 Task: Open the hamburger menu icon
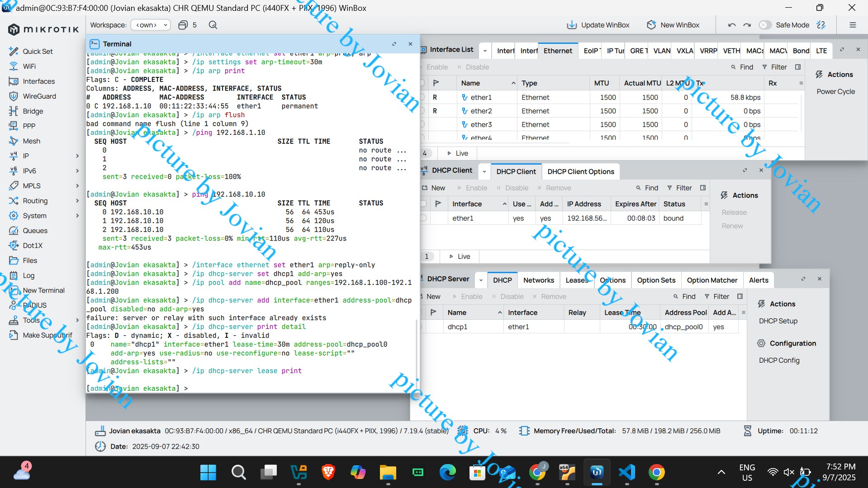click(x=853, y=25)
